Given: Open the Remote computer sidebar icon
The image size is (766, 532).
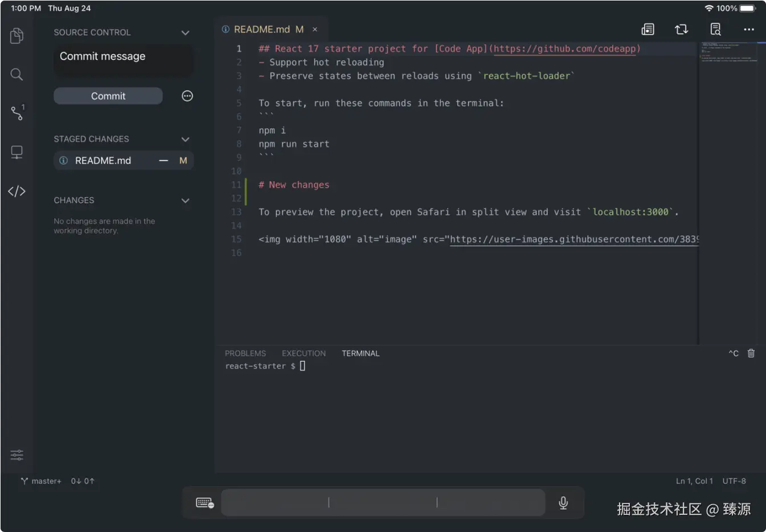Looking at the screenshot, I should pyautogui.click(x=17, y=152).
